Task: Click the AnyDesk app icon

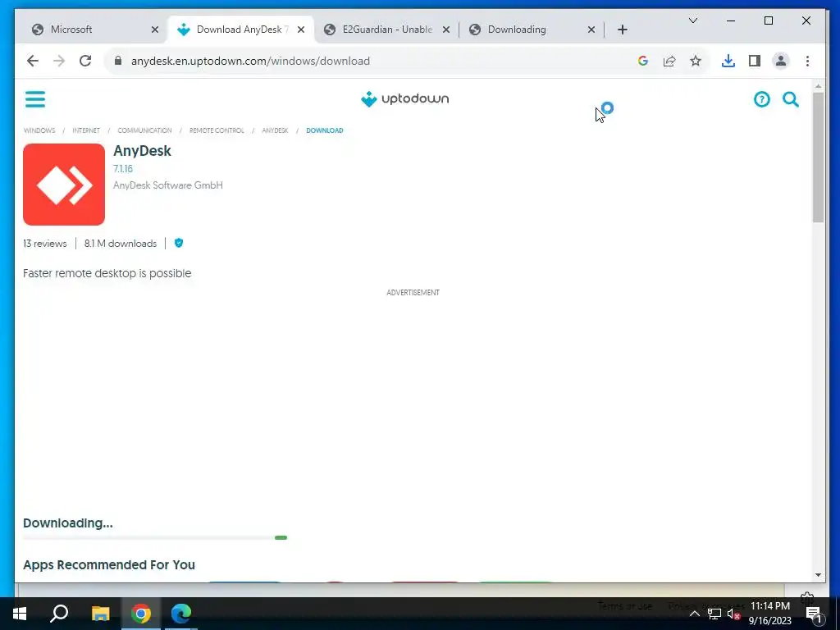Action: 64,185
